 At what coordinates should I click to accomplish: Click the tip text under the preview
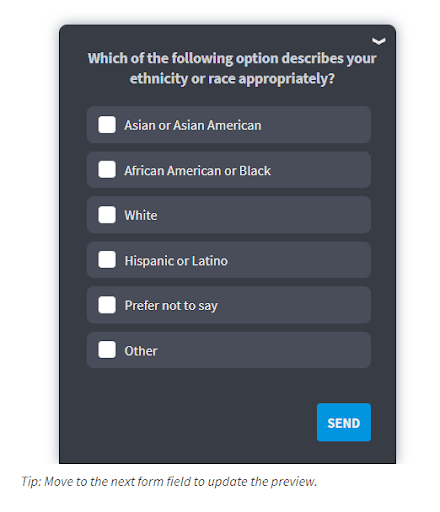tap(169, 482)
